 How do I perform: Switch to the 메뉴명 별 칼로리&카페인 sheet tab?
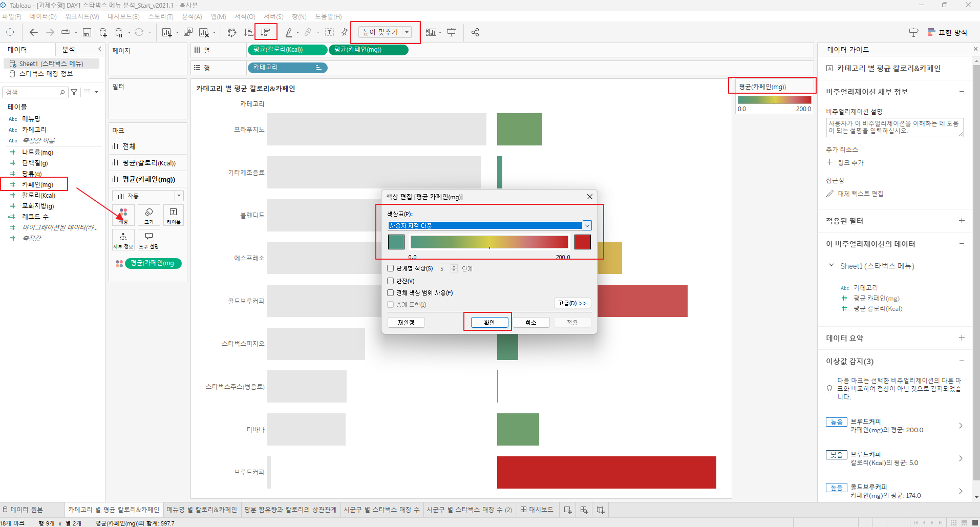coord(202,510)
